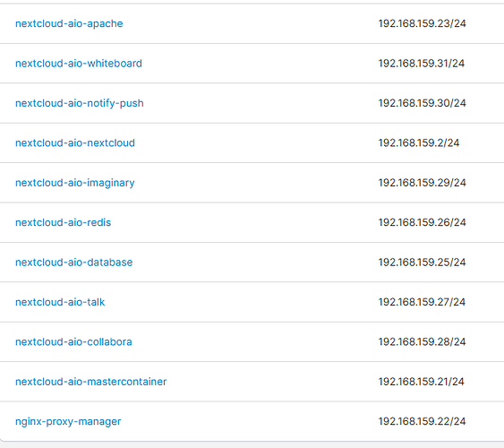Open the nextcloud-aio-notify-push container link
The image size is (504, 448).
pos(80,103)
